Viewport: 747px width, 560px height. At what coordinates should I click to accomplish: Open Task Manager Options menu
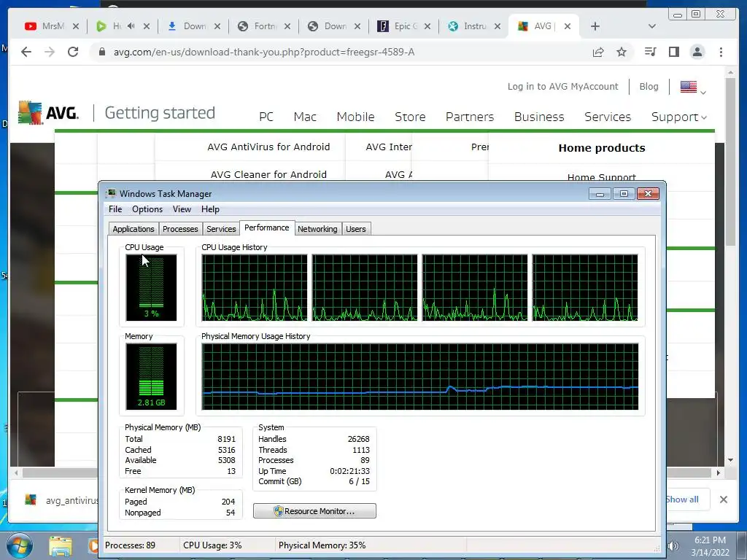[147, 209]
